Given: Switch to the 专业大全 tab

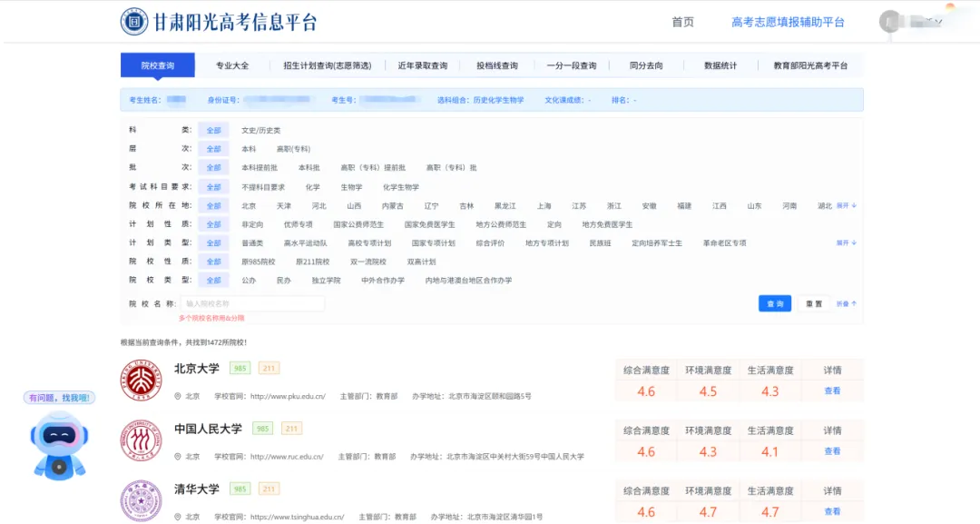Looking at the screenshot, I should point(232,65).
